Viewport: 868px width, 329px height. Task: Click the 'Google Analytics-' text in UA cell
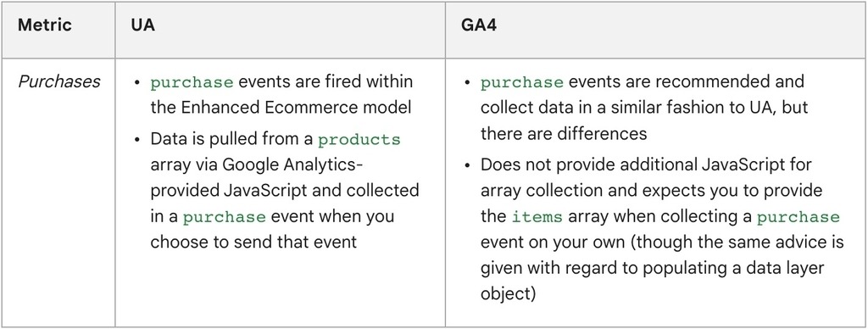292,165
